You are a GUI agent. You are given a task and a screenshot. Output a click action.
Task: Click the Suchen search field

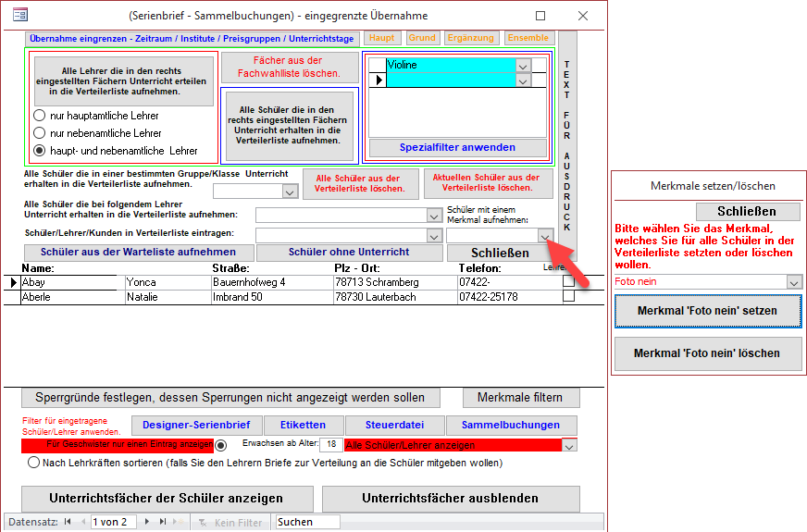point(307,523)
